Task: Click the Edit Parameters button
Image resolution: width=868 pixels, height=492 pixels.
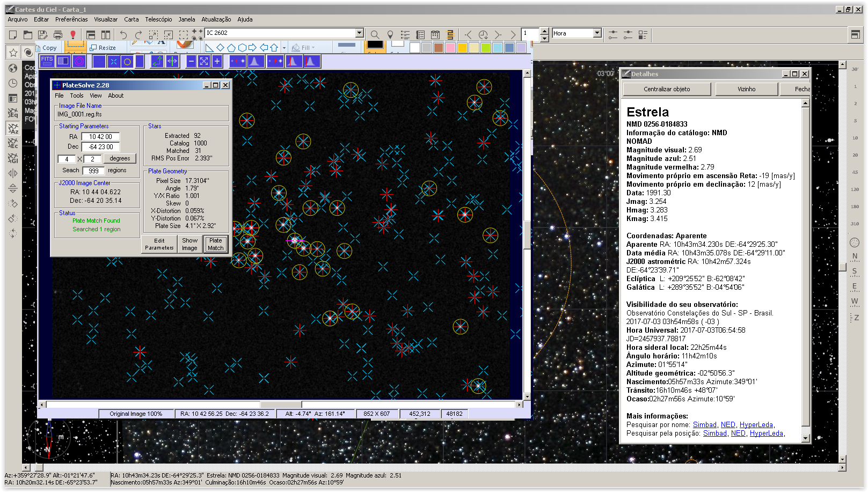Action: coord(159,244)
